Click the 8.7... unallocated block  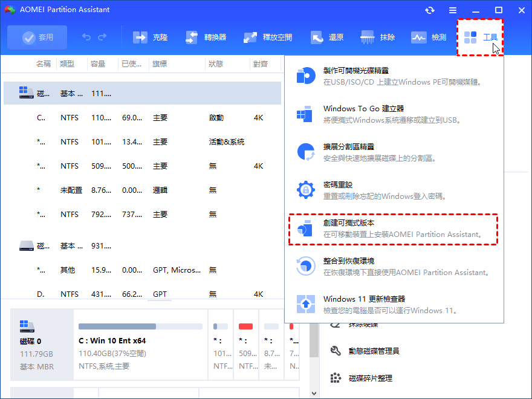[x=271, y=345]
